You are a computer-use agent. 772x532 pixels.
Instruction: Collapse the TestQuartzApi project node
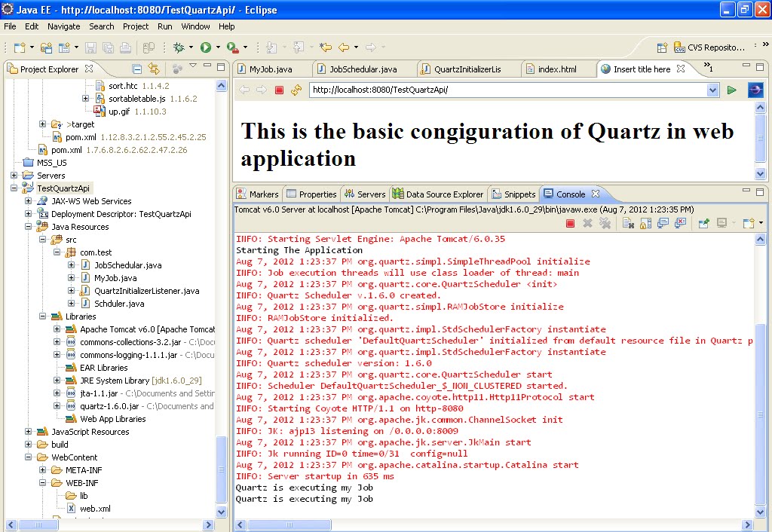click(13, 187)
